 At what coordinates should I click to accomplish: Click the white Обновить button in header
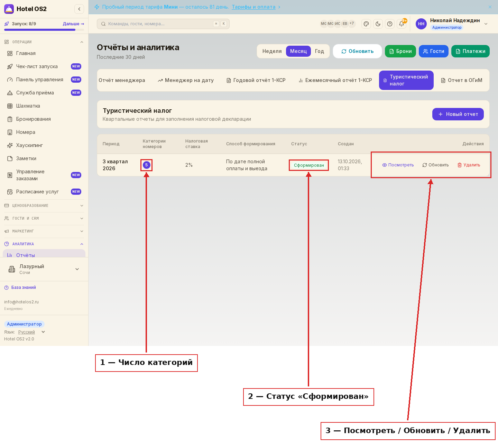357,51
